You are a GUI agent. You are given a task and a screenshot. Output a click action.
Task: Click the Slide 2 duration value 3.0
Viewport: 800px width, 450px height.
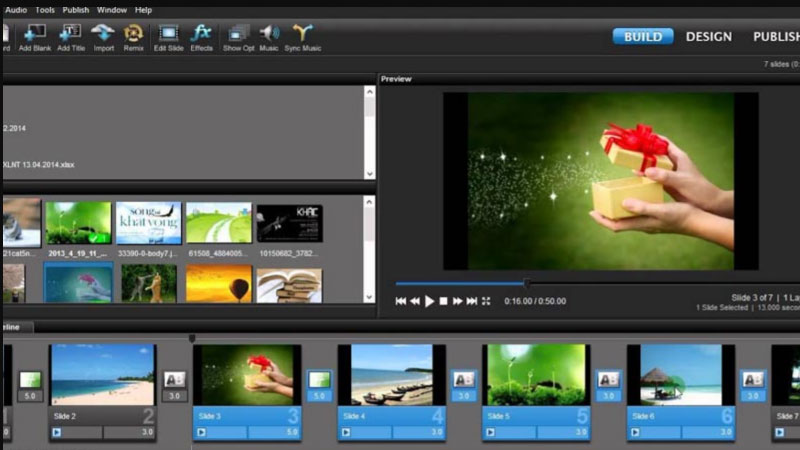point(147,433)
